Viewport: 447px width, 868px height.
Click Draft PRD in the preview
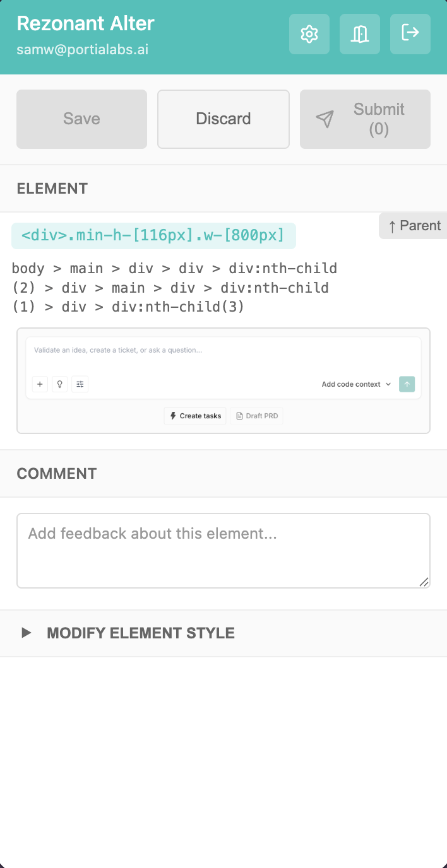click(257, 416)
